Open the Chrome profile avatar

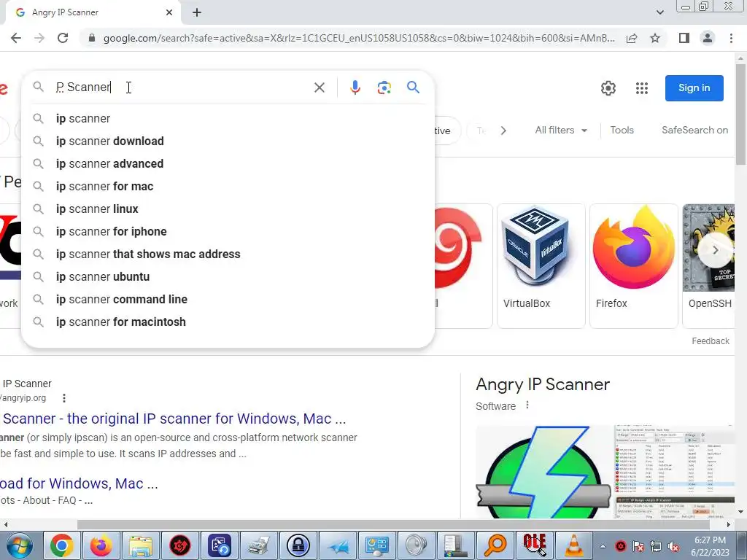(x=708, y=38)
